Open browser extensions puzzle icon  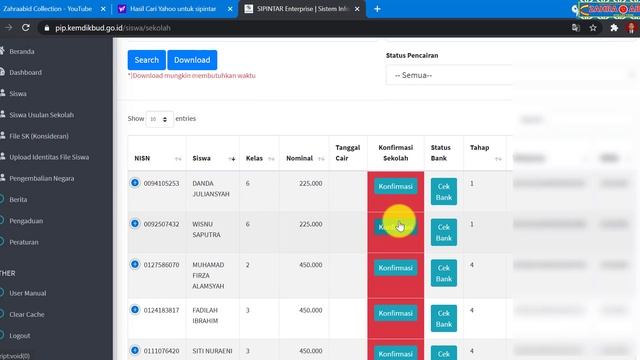614,28
